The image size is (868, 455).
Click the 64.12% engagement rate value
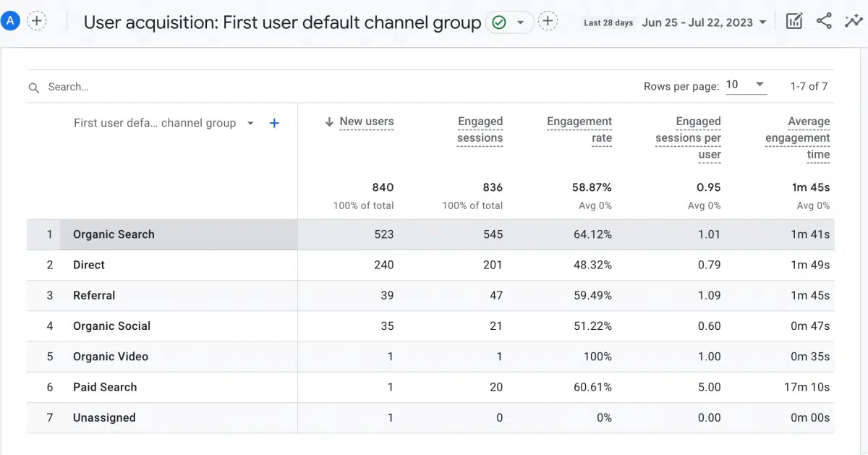coord(591,234)
